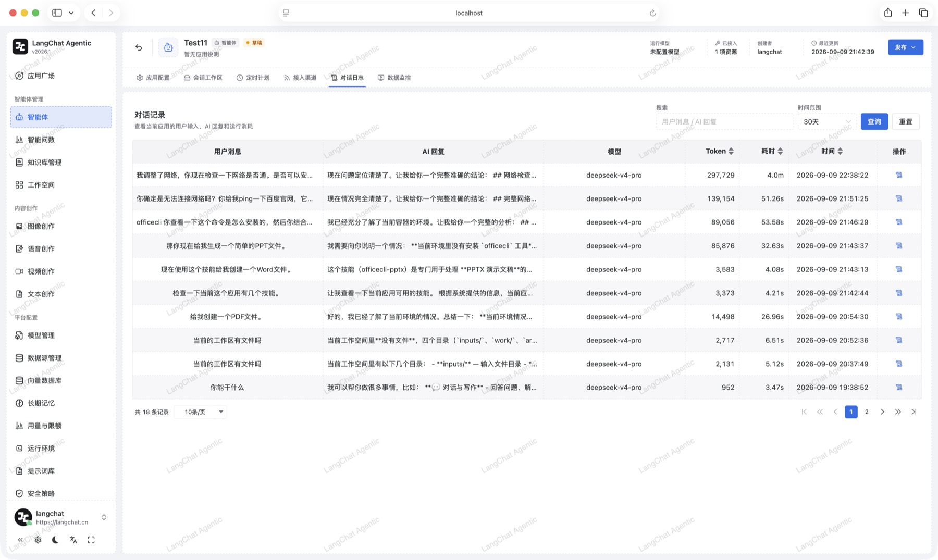Image resolution: width=938 pixels, height=560 pixels.
Task: Open details for the 19:38:52 log row
Action: point(899,387)
